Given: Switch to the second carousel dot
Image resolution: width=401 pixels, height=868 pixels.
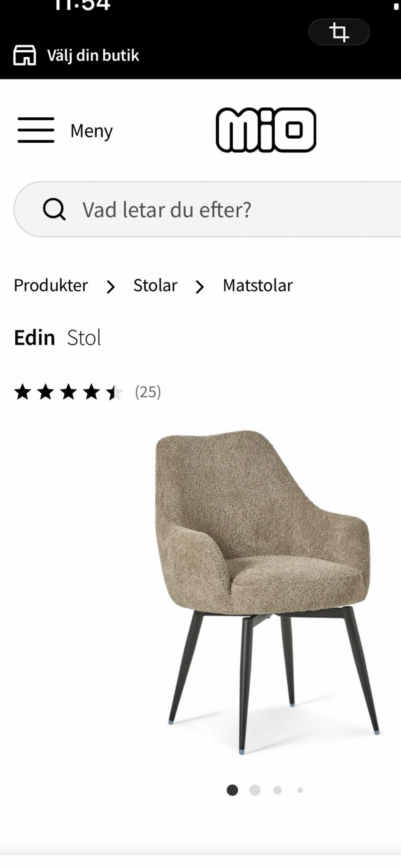Looking at the screenshot, I should 255,790.
